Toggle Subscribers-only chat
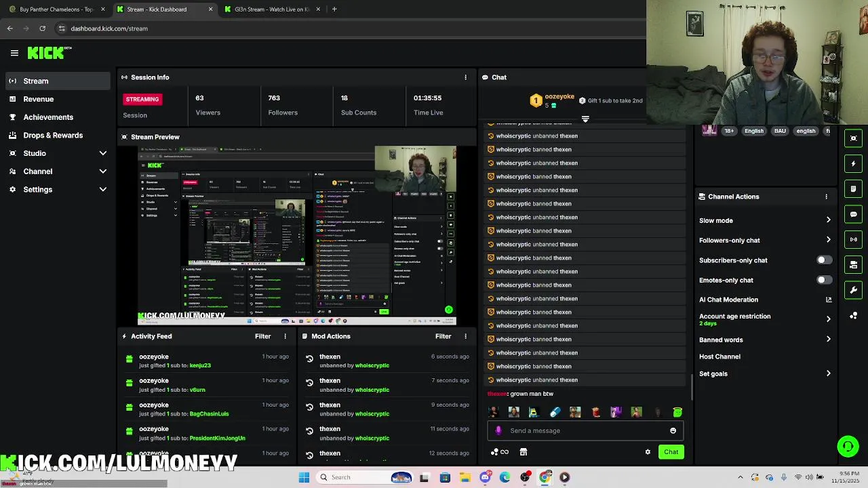The image size is (868, 488). [824, 260]
